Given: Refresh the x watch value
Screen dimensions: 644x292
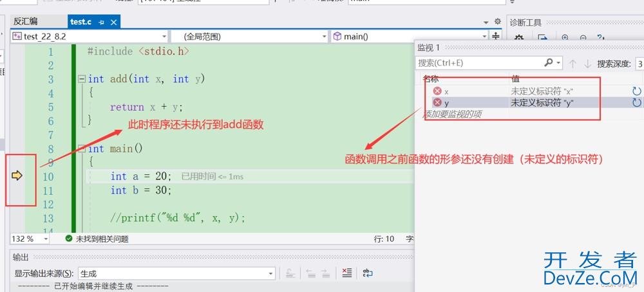Looking at the screenshot, I should [x=637, y=91].
